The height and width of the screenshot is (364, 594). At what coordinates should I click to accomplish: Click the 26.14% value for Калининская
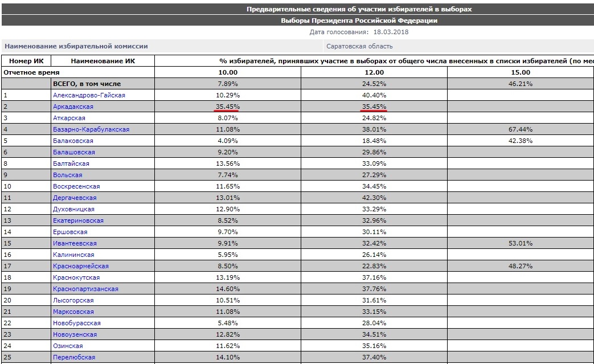tap(374, 254)
